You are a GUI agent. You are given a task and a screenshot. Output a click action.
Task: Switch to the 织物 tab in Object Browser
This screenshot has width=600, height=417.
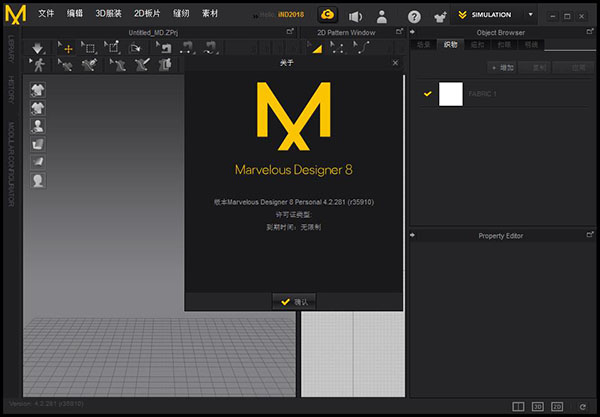tap(450, 45)
